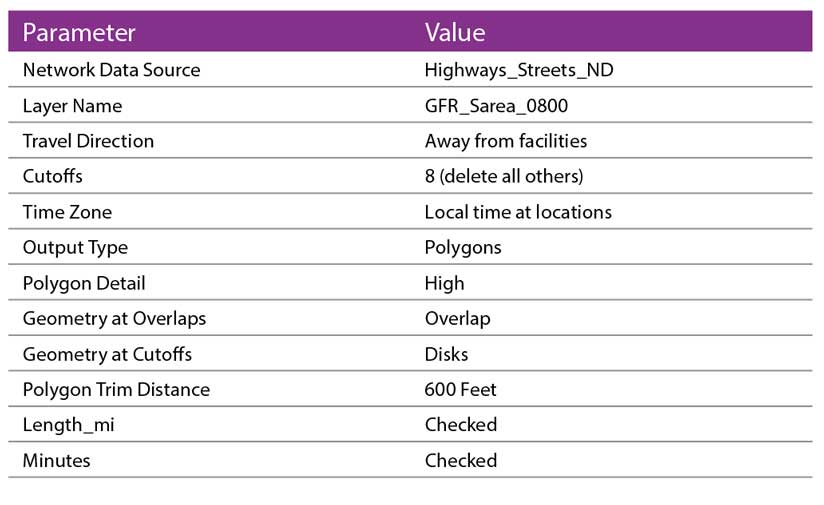Click the Cutoffs parameter label
This screenshot has width=824, height=505.
pyautogui.click(x=52, y=176)
